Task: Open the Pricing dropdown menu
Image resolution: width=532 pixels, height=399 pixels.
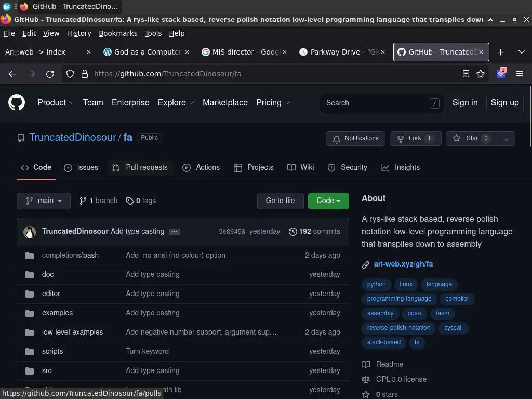Action: [273, 102]
